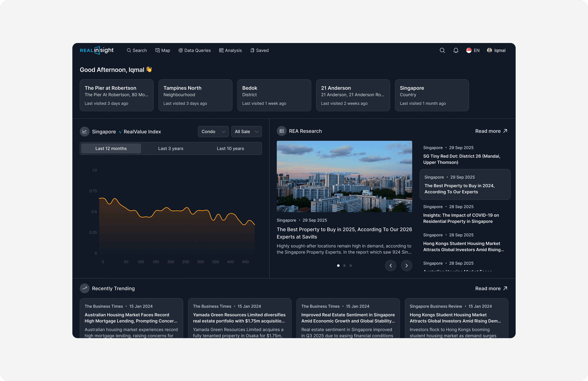The width and height of the screenshot is (588, 381).
Task: Click the Singapore flag language icon
Action: coord(469,50)
